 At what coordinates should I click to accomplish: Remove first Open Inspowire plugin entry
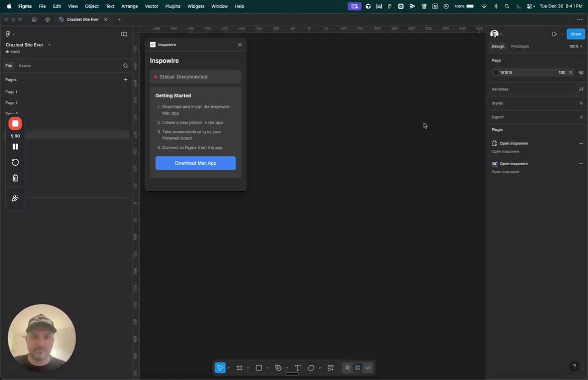[x=581, y=144]
